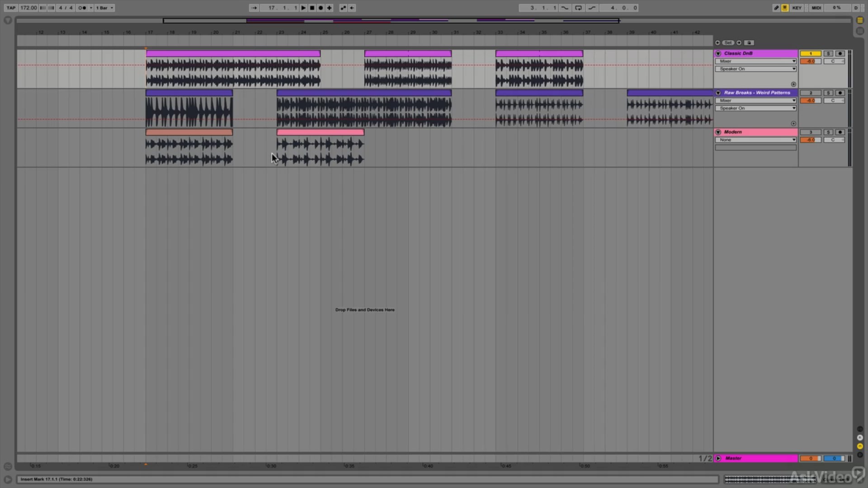Open the 1 Bar quantization menu
The height and width of the screenshot is (488, 868).
click(104, 8)
